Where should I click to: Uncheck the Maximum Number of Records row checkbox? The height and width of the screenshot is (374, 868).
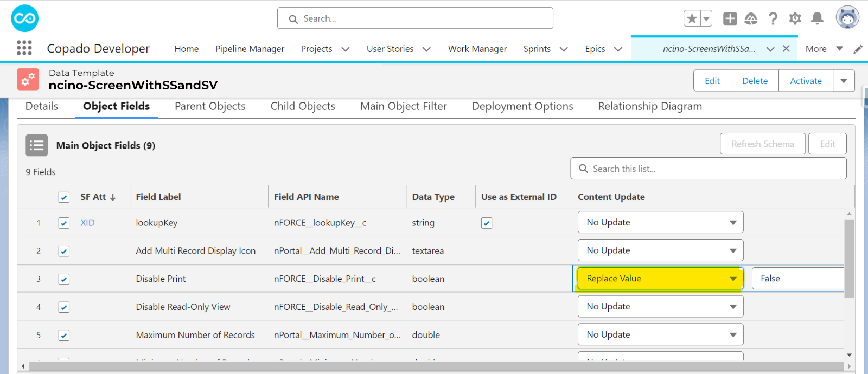coord(64,336)
